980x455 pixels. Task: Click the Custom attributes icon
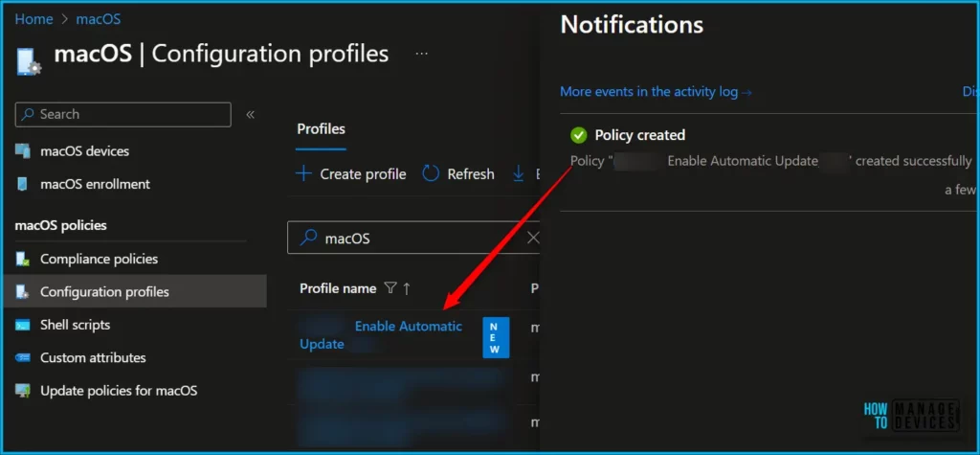tap(23, 358)
